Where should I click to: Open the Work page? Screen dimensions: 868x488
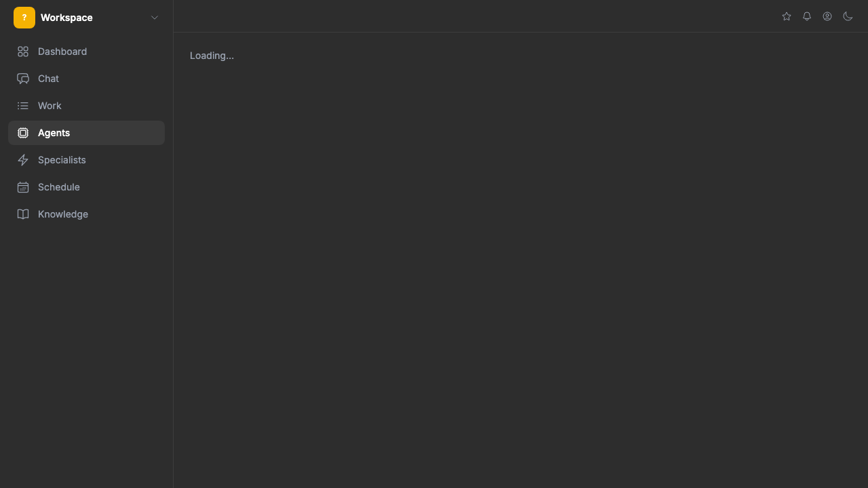[x=86, y=106]
